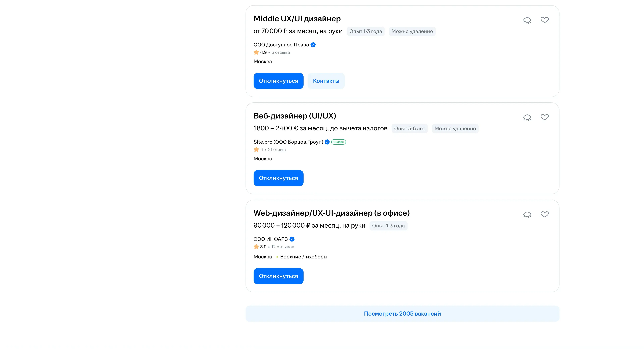644x362 pixels.
Task: Open the Веб-дизайнер (UI/UX) job title
Action: 295,116
